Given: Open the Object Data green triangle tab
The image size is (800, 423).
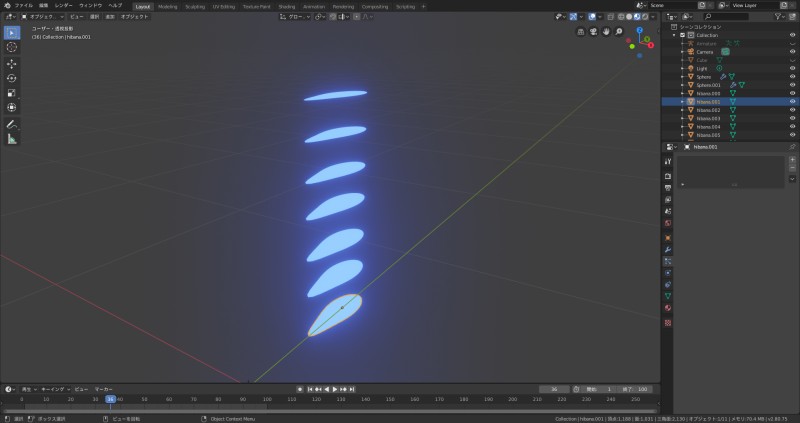Looking at the screenshot, I should tap(668, 296).
